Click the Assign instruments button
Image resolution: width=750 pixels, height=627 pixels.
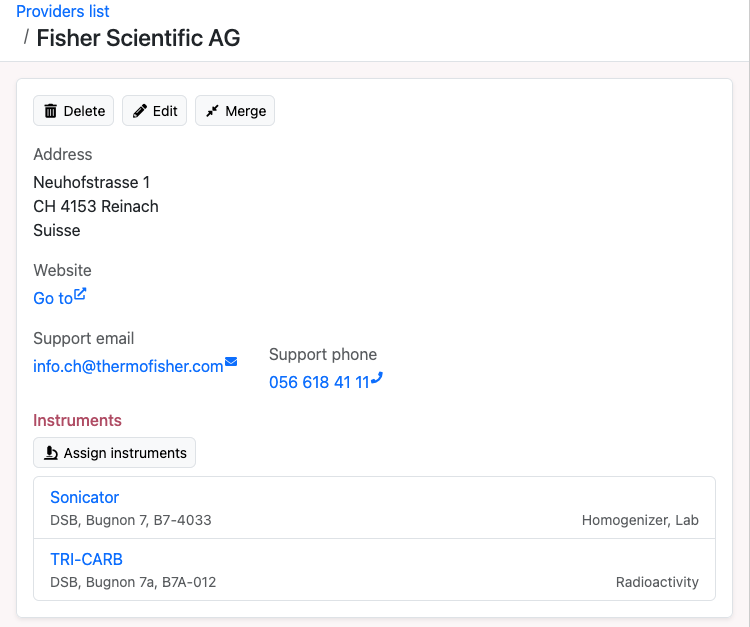[x=114, y=452]
